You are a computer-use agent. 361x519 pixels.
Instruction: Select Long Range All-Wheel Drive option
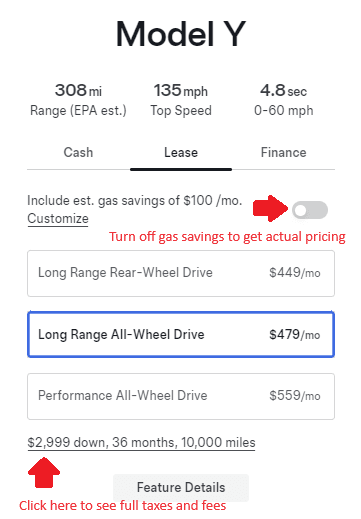click(x=181, y=334)
